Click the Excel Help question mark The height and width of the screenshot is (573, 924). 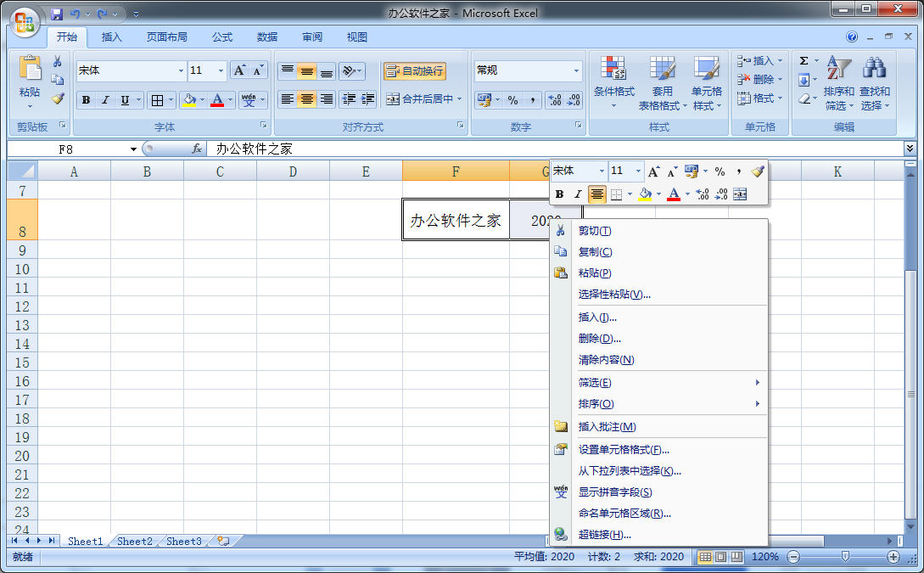point(852,37)
